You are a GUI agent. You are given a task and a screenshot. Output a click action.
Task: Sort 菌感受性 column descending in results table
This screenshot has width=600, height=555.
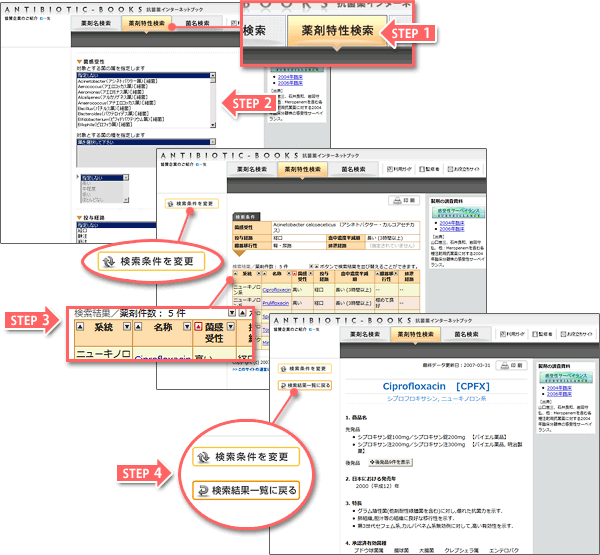[x=311, y=273]
